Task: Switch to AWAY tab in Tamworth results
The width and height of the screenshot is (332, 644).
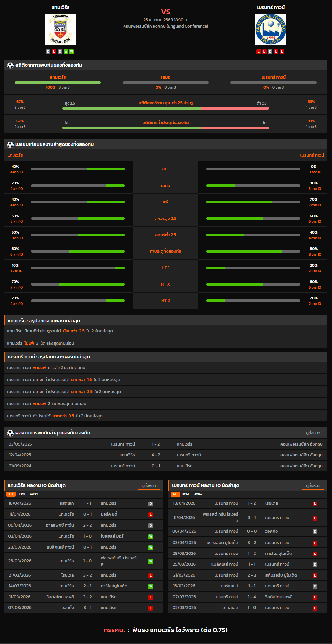Action: point(34,494)
